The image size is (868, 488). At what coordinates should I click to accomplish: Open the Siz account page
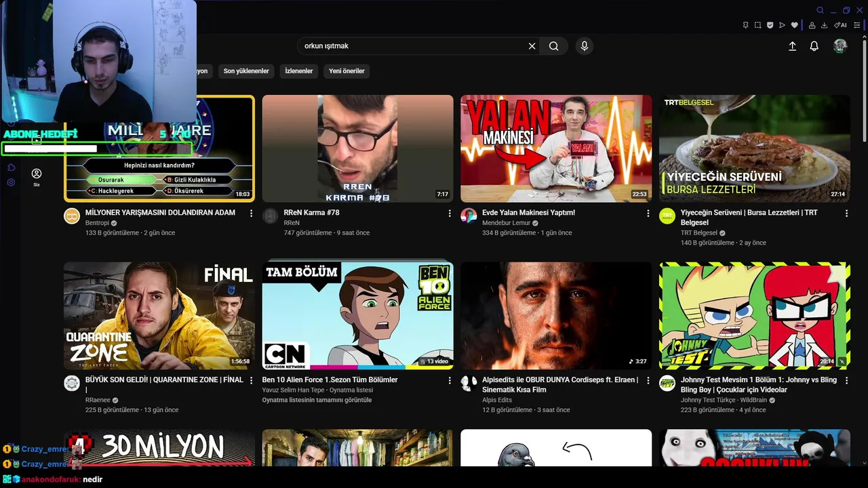click(x=37, y=178)
